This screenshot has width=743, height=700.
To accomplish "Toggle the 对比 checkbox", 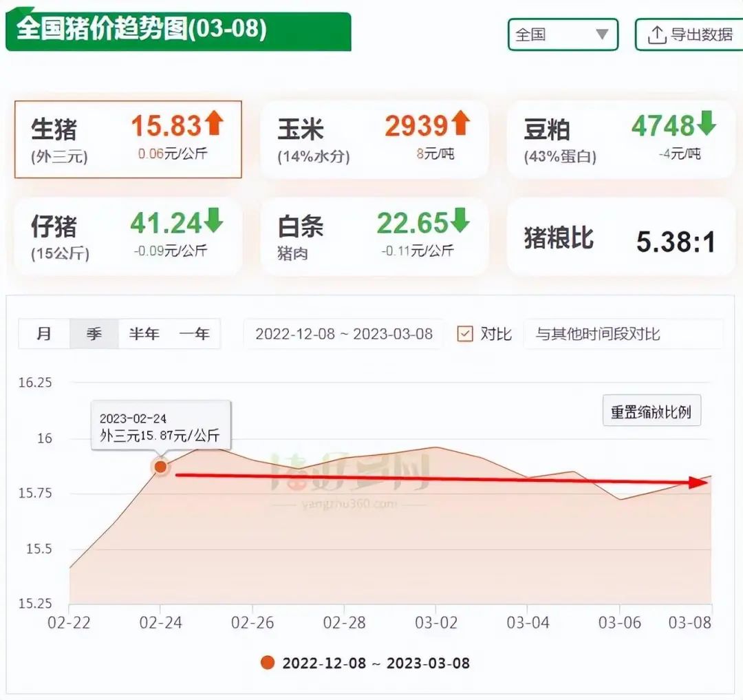I will point(465,334).
